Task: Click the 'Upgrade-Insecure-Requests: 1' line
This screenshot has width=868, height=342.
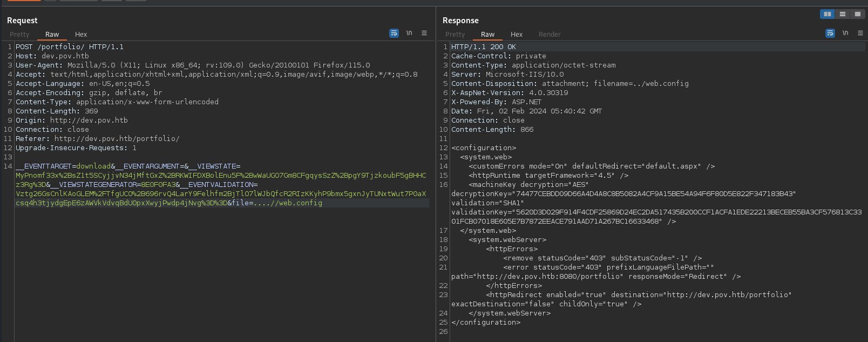Action: click(x=76, y=148)
